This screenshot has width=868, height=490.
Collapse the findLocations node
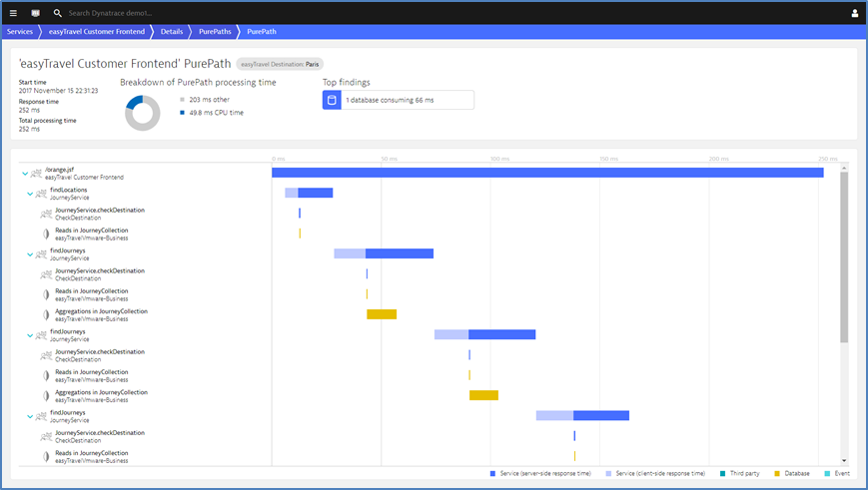pyautogui.click(x=30, y=194)
